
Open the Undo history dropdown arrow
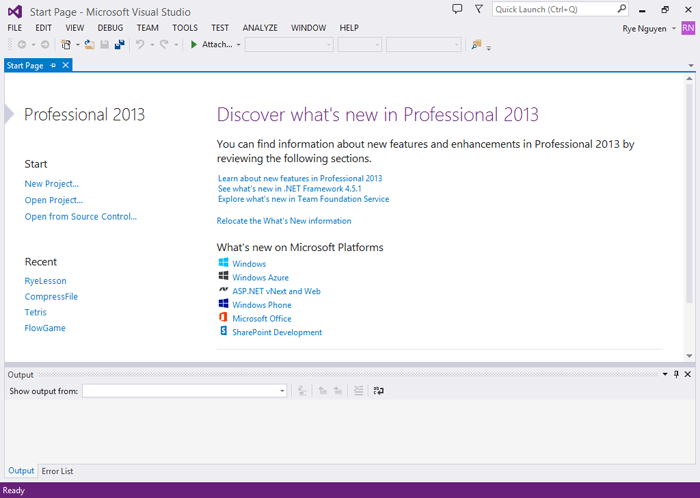152,45
